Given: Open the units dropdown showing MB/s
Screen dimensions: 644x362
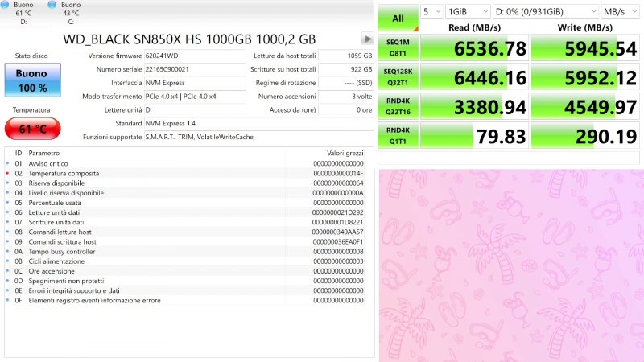Looking at the screenshot, I should 620,11.
